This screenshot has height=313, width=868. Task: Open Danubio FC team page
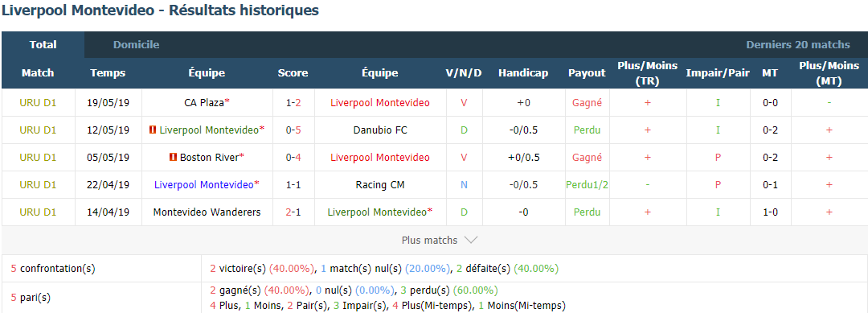379,130
